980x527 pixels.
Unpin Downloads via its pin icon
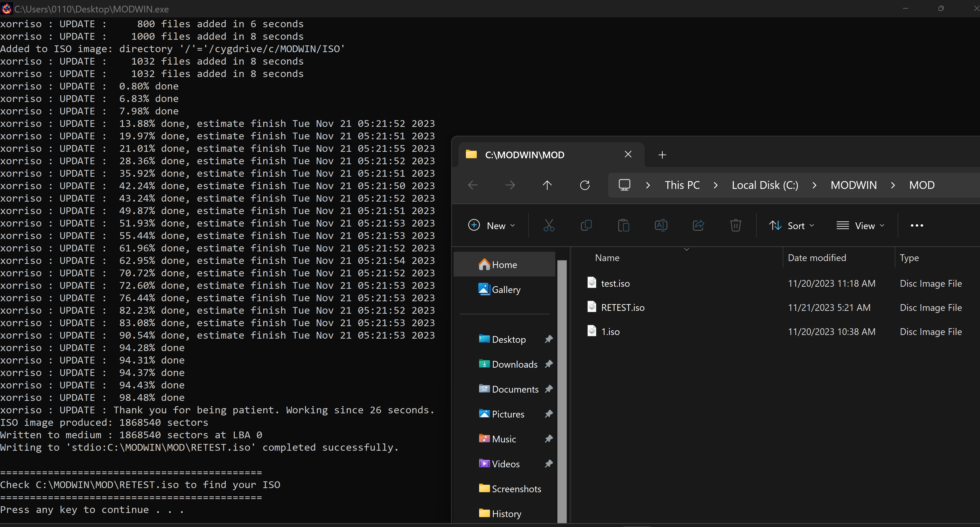[549, 364]
